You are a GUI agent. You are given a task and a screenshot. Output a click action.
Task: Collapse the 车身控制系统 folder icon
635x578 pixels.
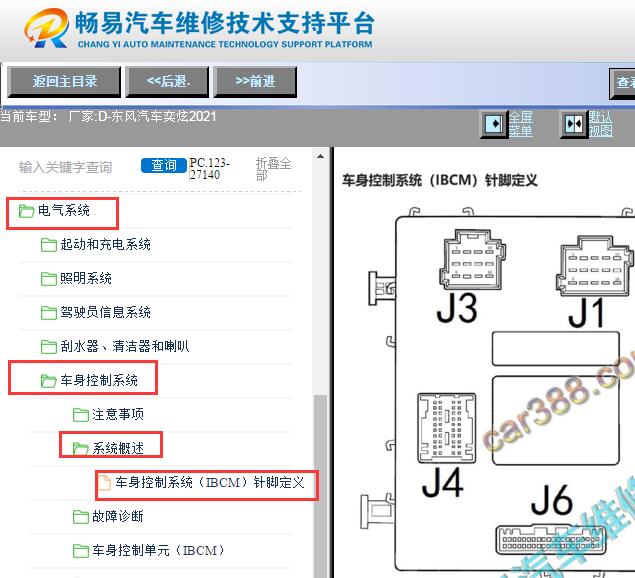[49, 381]
